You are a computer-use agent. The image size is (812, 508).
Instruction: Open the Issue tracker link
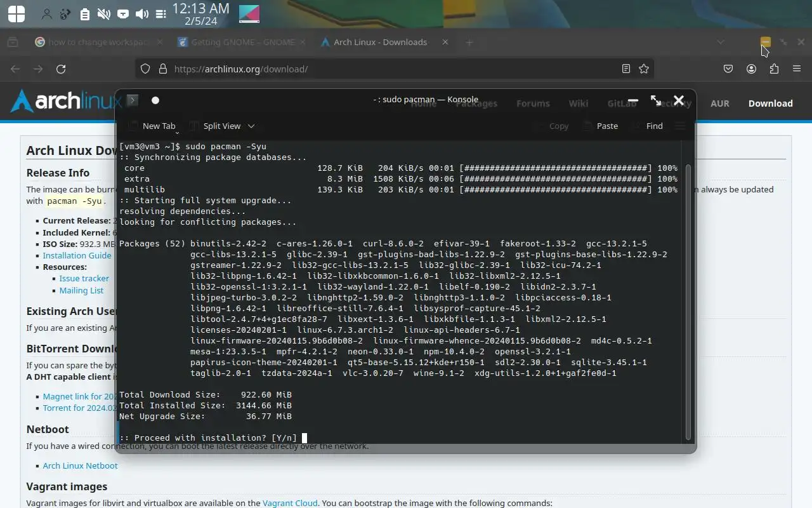(84, 278)
